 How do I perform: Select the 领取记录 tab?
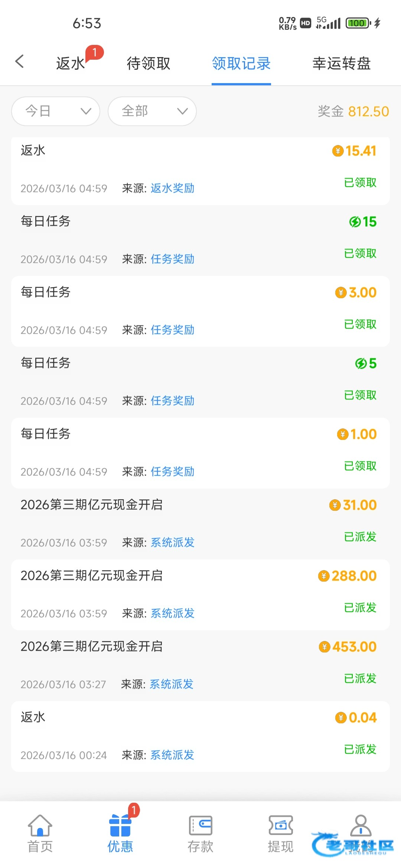[x=241, y=63]
